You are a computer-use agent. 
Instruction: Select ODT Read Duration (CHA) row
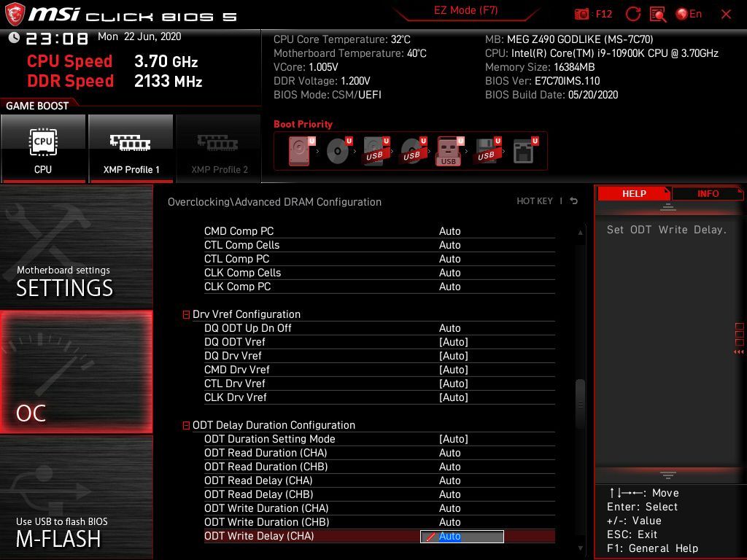(x=379, y=452)
